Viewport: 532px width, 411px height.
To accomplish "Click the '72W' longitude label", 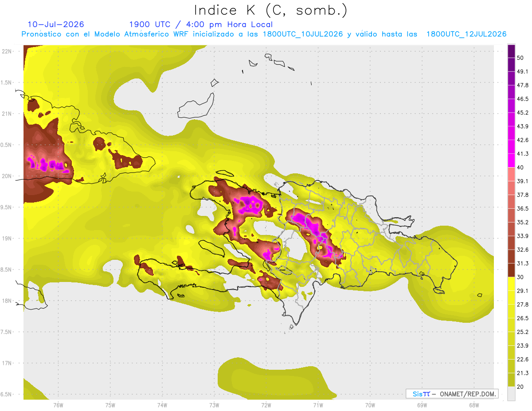I will [x=266, y=405].
